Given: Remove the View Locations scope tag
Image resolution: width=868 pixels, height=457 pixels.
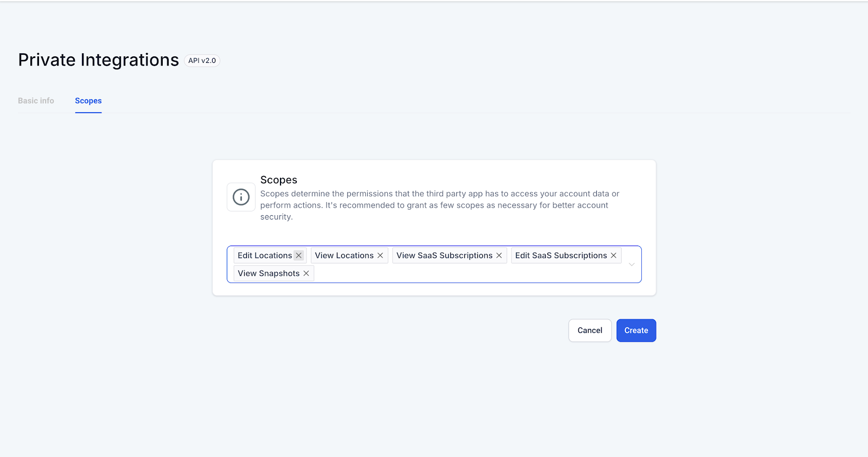Looking at the screenshot, I should pyautogui.click(x=380, y=255).
